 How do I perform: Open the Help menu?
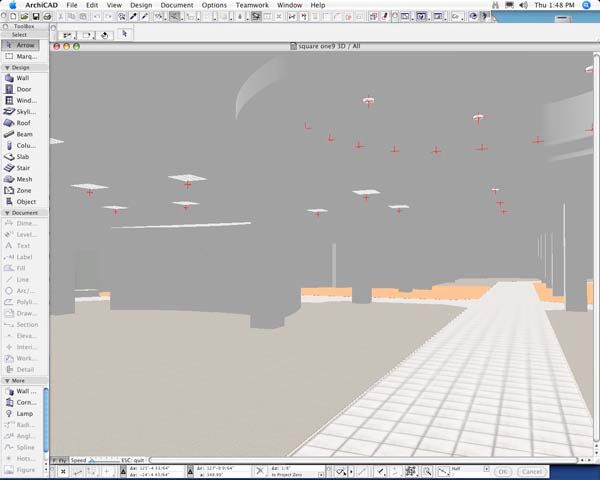click(318, 5)
